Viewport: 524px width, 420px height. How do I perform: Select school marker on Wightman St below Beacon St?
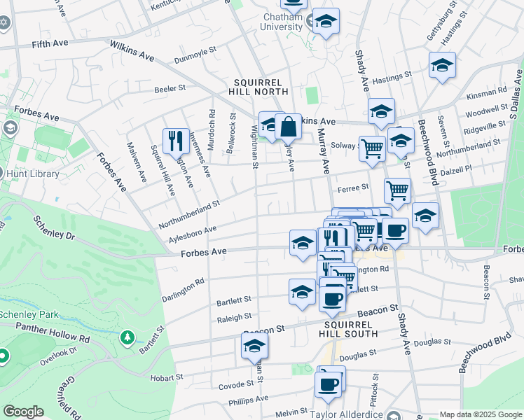[x=254, y=346]
